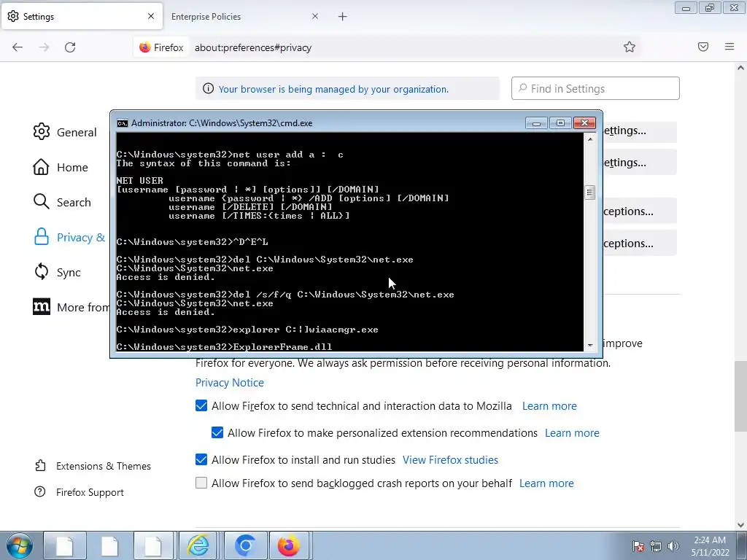Click the second blank document taskbar item
This screenshot has height=560, width=747.
(x=109, y=545)
